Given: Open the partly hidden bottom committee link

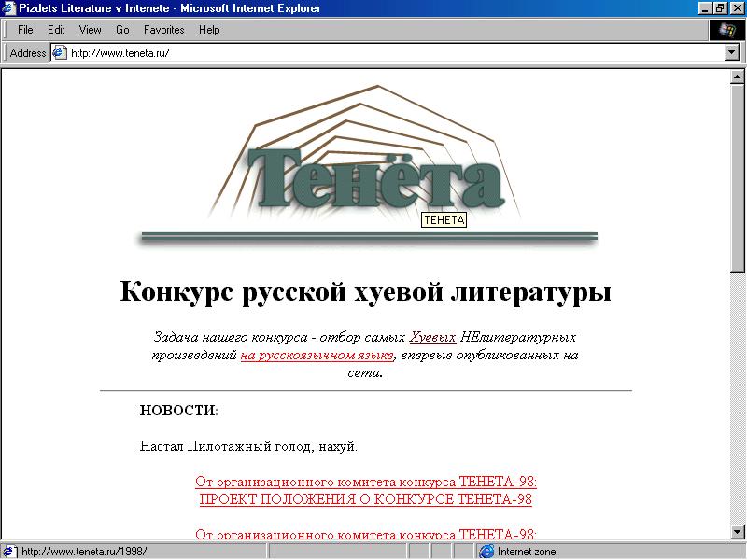Looking at the screenshot, I should pyautogui.click(x=366, y=534).
